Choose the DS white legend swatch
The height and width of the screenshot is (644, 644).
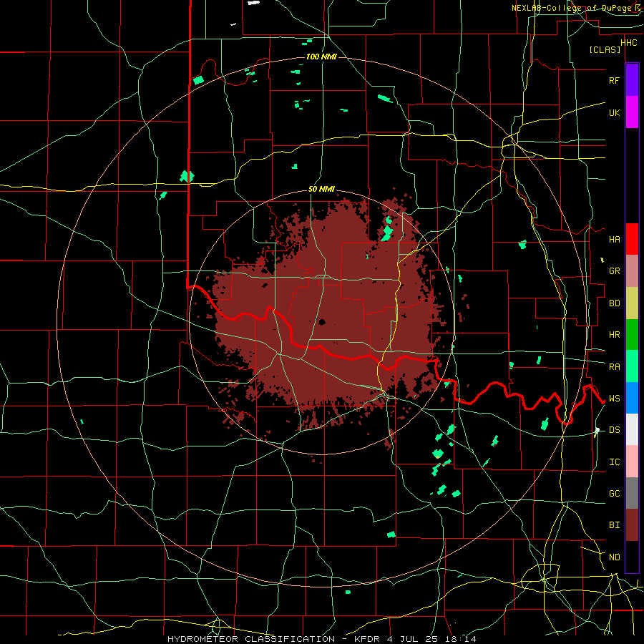click(632, 429)
